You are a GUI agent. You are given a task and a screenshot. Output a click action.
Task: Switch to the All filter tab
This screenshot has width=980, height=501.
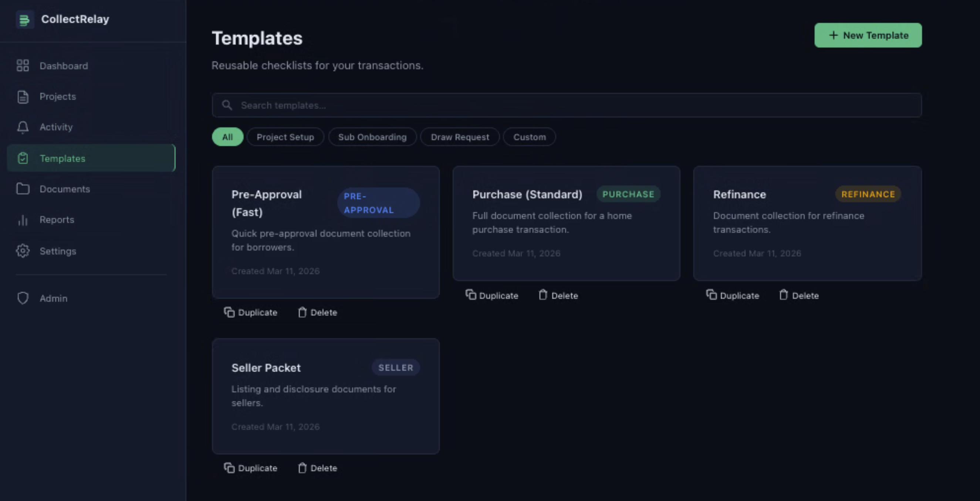click(227, 137)
